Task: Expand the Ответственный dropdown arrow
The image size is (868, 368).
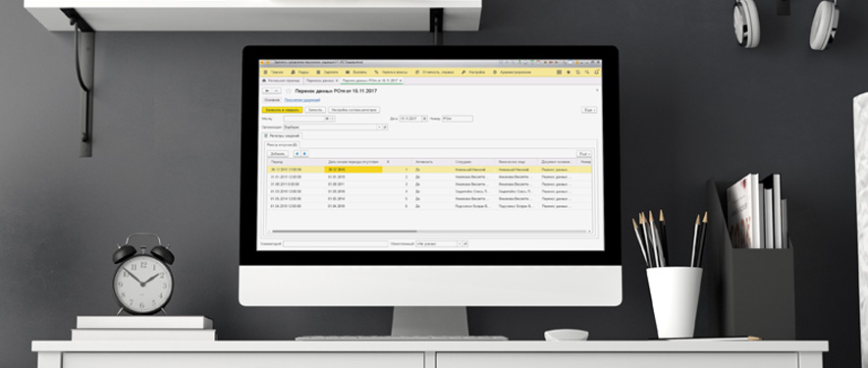Action: coord(459,243)
